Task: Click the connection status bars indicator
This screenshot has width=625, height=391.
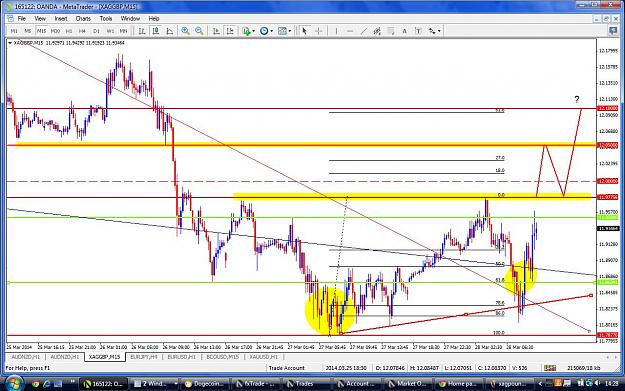Action: (x=550, y=368)
